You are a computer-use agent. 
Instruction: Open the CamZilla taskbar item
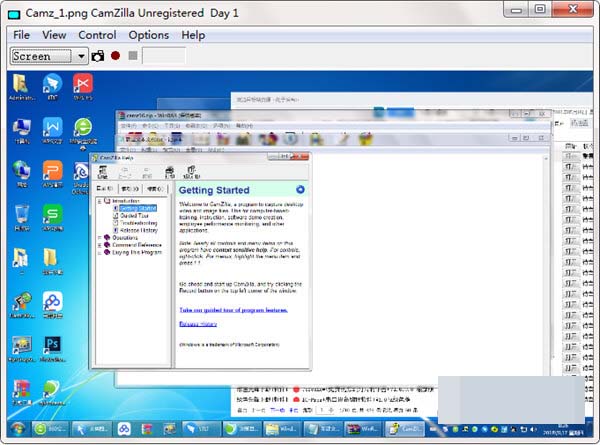[x=404, y=429]
